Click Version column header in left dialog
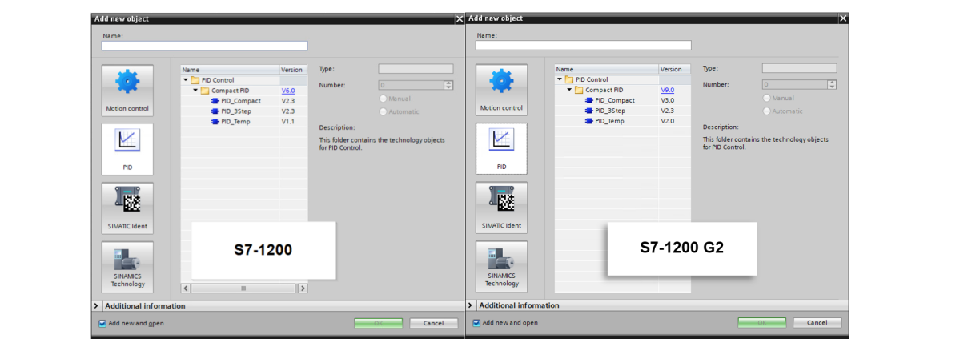This screenshot has height=351, width=980. point(293,70)
